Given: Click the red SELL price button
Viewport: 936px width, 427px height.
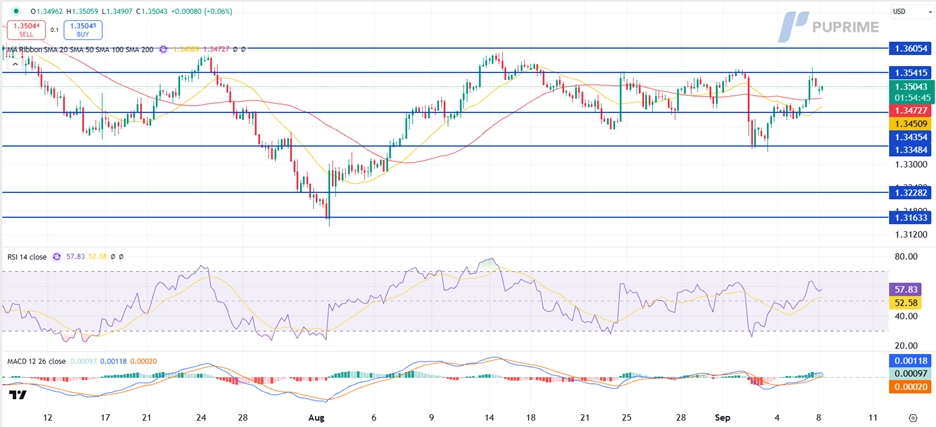Looking at the screenshot, I should point(25,29).
